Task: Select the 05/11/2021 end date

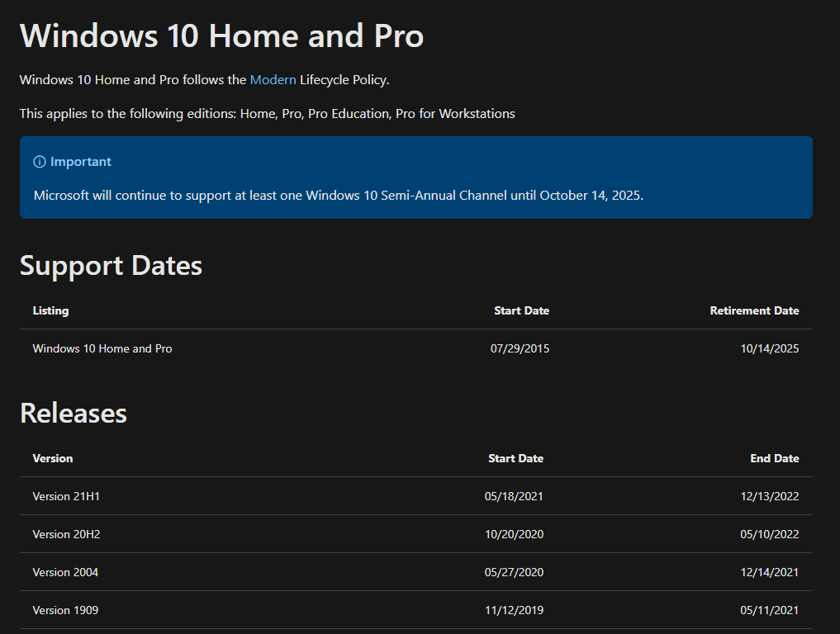Action: [x=769, y=610]
